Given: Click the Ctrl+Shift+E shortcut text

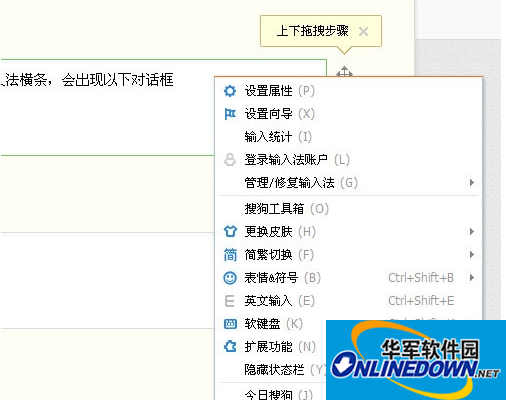Looking at the screenshot, I should 421,301.
